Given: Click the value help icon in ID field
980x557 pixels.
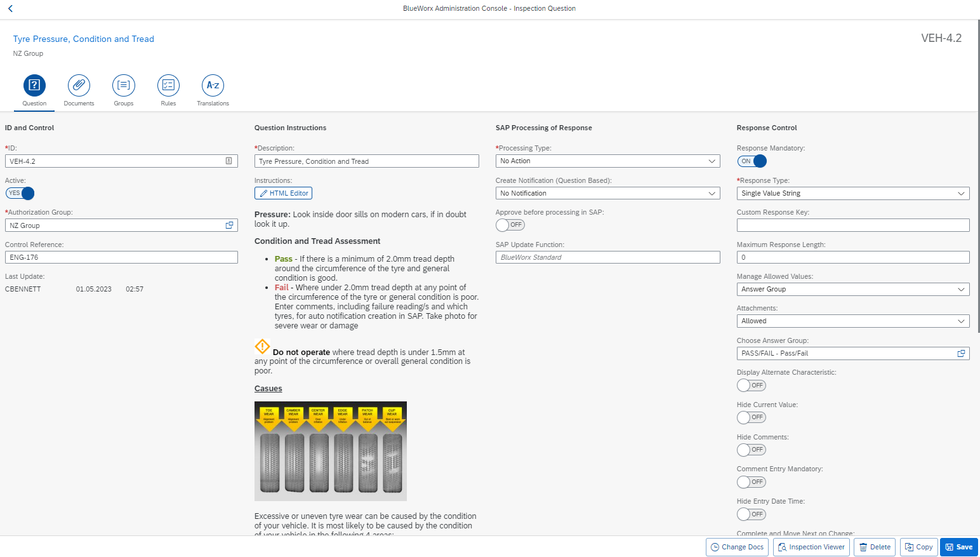Looking at the screenshot, I should point(229,161).
